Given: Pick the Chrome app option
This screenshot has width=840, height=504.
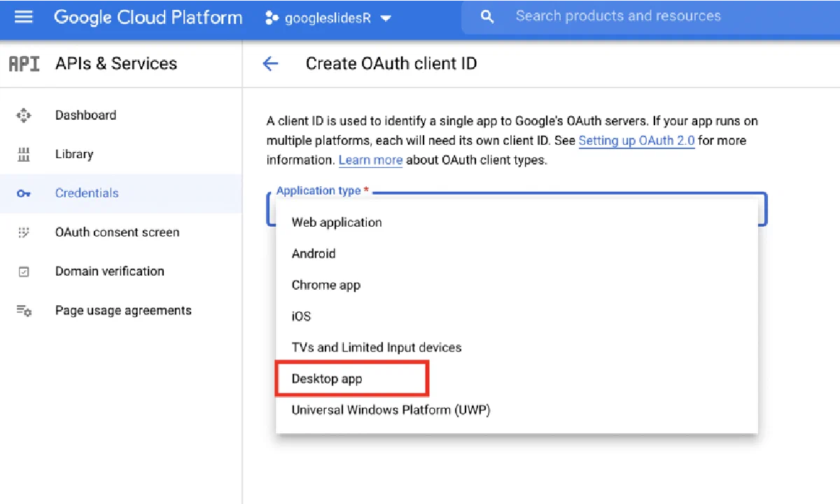Looking at the screenshot, I should (517, 286).
